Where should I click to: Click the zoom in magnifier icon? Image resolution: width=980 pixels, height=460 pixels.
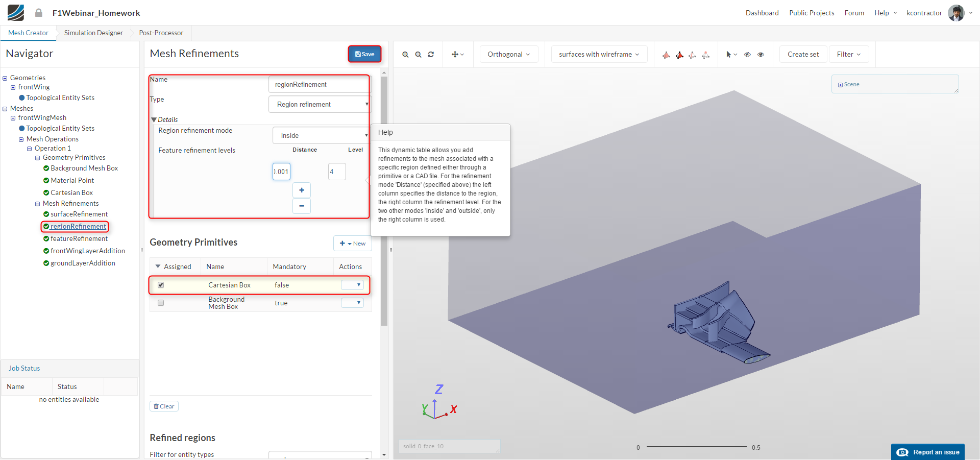tap(405, 55)
